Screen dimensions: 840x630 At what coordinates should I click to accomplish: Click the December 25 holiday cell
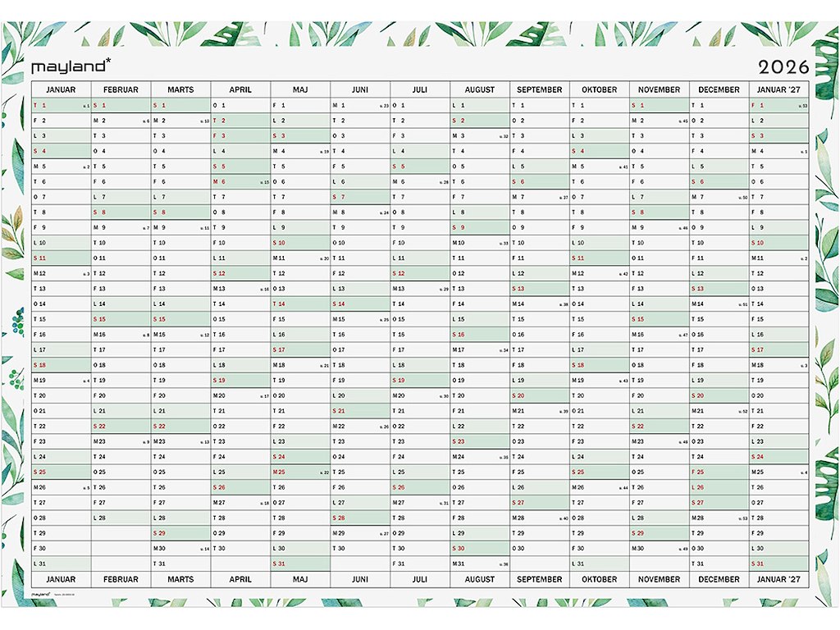(x=719, y=472)
